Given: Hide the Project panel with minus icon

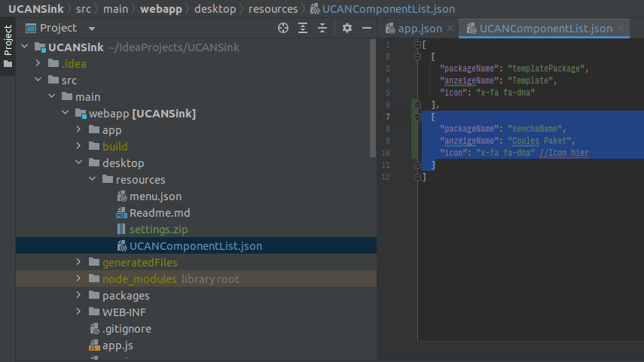Looking at the screenshot, I should click(367, 28).
